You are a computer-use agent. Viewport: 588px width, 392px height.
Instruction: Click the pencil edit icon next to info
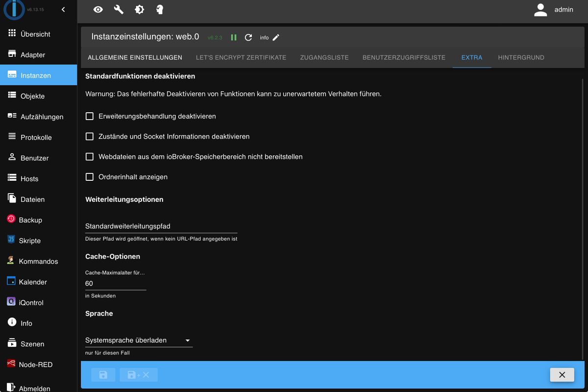[x=276, y=38]
